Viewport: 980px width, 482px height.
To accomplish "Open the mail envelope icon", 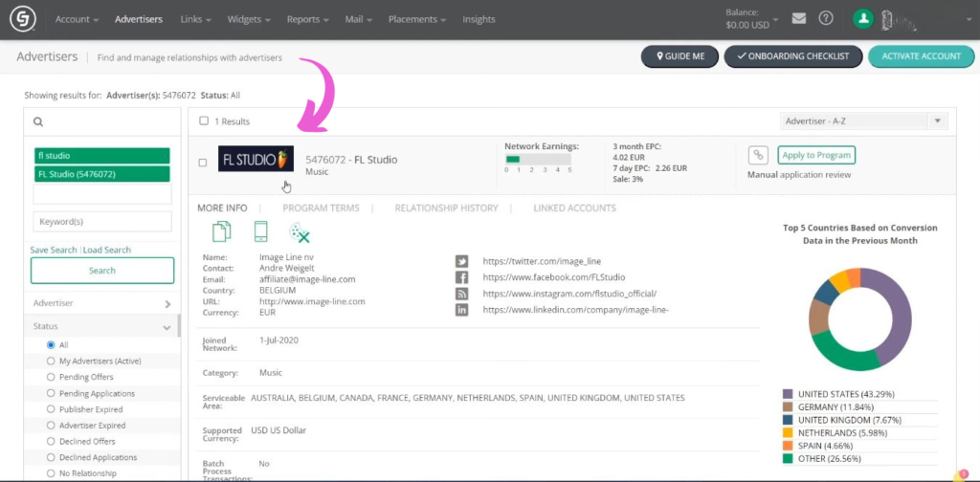I will [x=799, y=19].
